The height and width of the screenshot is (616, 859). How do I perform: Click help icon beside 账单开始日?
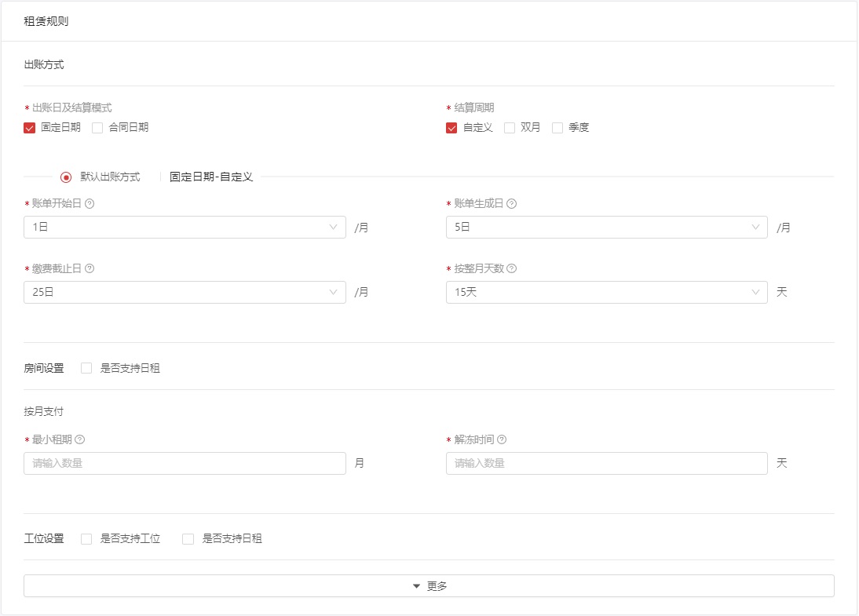[90, 203]
